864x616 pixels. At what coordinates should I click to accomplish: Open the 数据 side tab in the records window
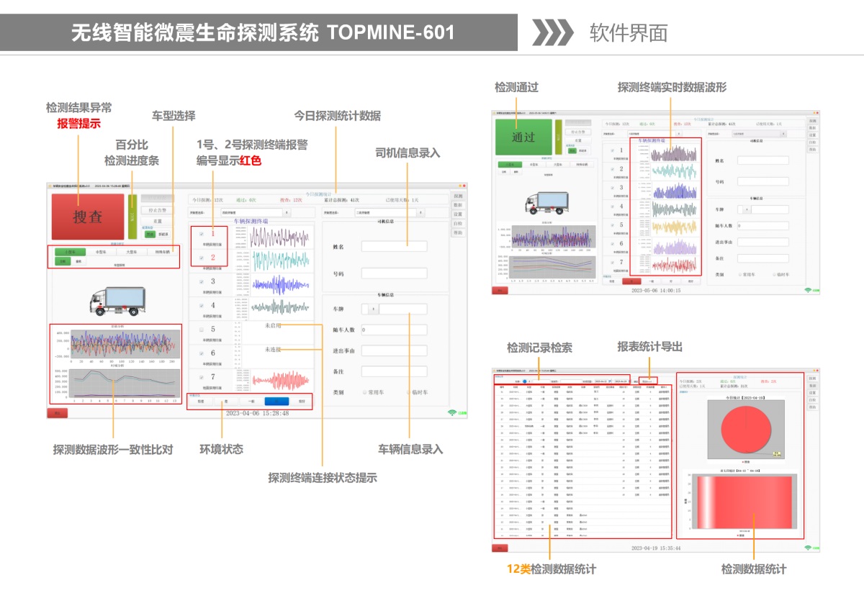point(812,386)
